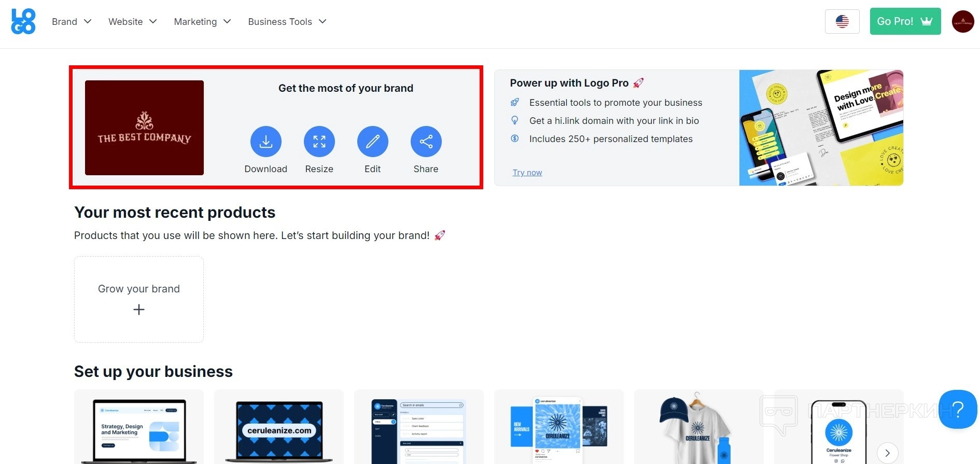980x464 pixels.
Task: Open The Best Company logo preview
Action: coord(144,128)
